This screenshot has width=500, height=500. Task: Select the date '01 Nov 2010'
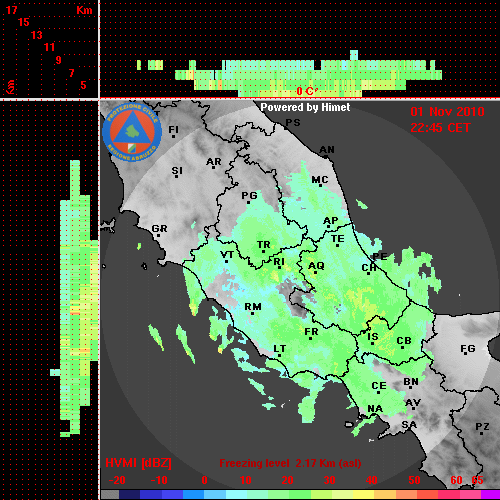[x=447, y=112]
